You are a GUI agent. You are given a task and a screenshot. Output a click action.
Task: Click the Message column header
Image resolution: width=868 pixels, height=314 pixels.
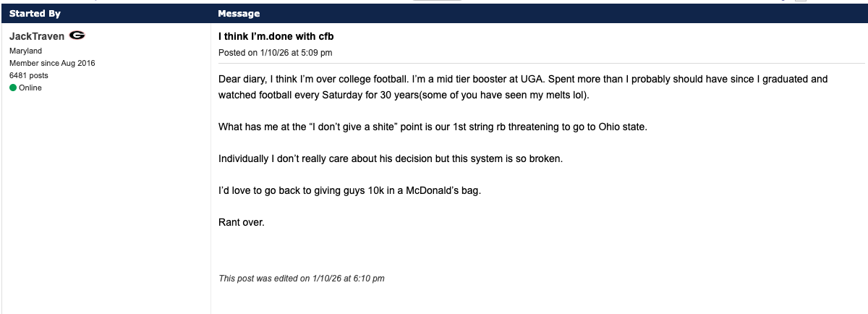point(239,14)
